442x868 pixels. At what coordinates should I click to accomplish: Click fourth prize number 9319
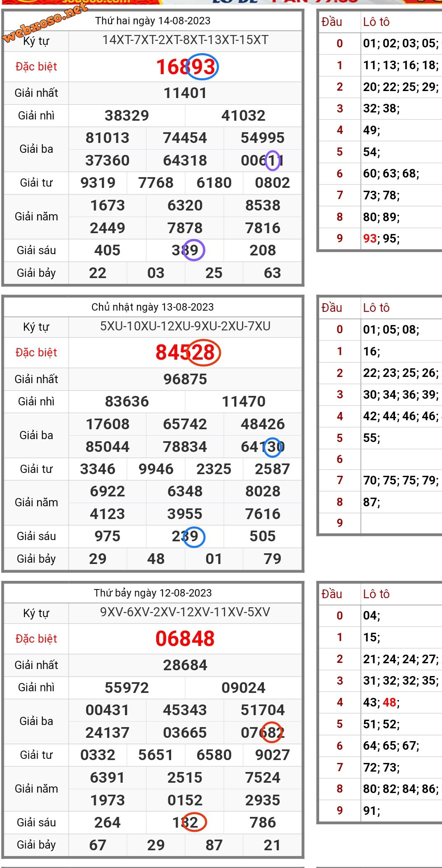coord(98,183)
